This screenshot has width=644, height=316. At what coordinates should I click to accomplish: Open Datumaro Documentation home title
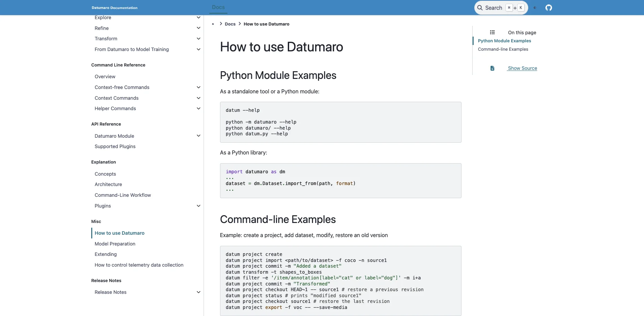(x=114, y=8)
